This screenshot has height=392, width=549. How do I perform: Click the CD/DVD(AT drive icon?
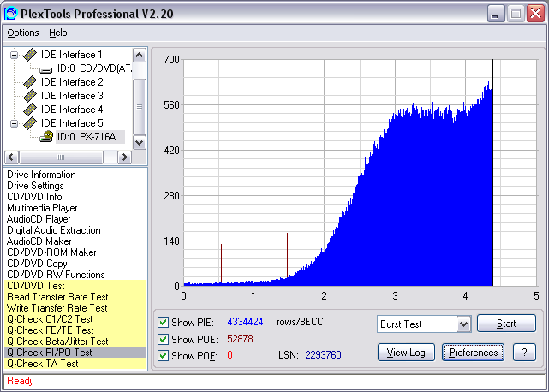[x=46, y=69]
